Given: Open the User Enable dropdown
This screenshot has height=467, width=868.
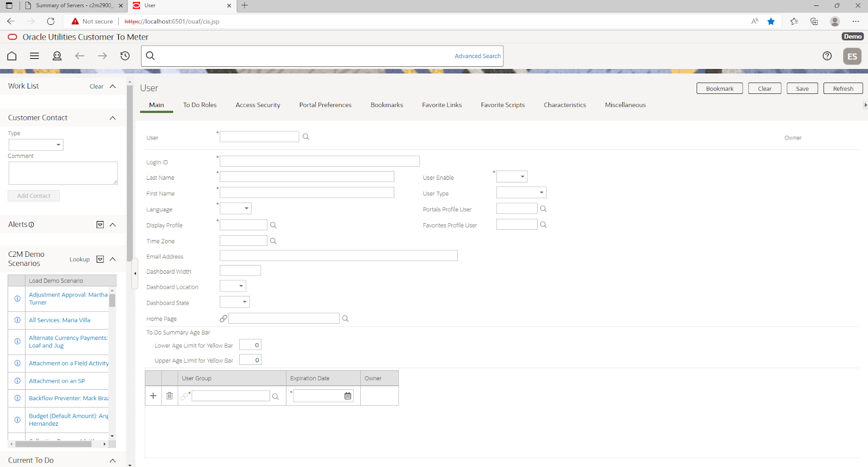Looking at the screenshot, I should coord(512,176).
